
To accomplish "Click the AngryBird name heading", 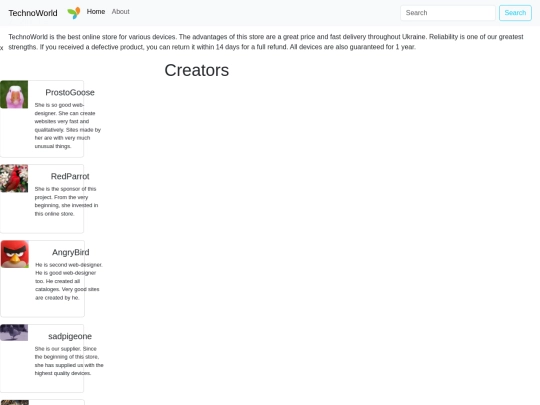I will tap(71, 252).
